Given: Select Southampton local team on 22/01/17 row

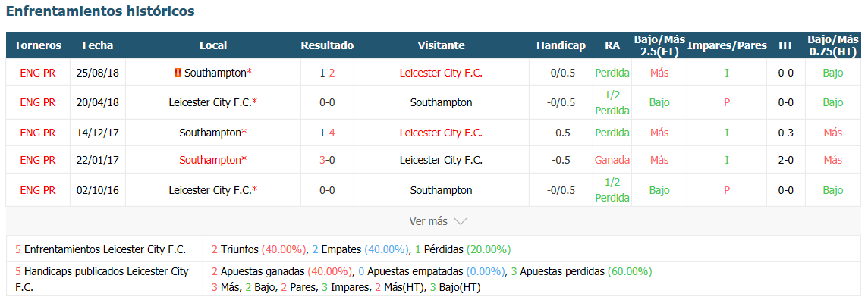Looking at the screenshot, I should [213, 160].
